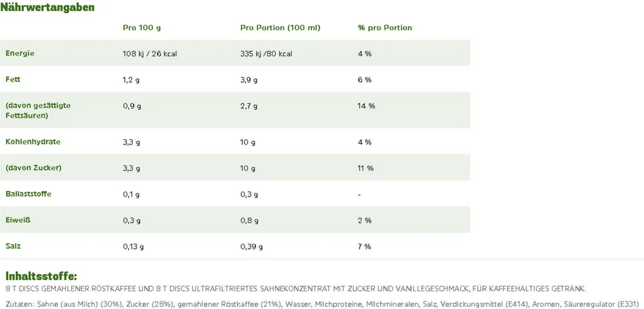Click the Nährwertangaben heading
This screenshot has width=644, height=309.
click(x=48, y=8)
